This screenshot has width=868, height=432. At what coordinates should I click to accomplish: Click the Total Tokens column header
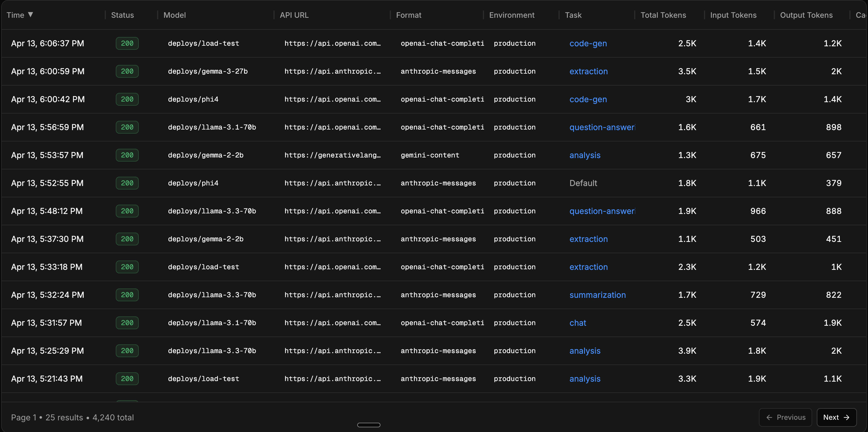point(663,15)
